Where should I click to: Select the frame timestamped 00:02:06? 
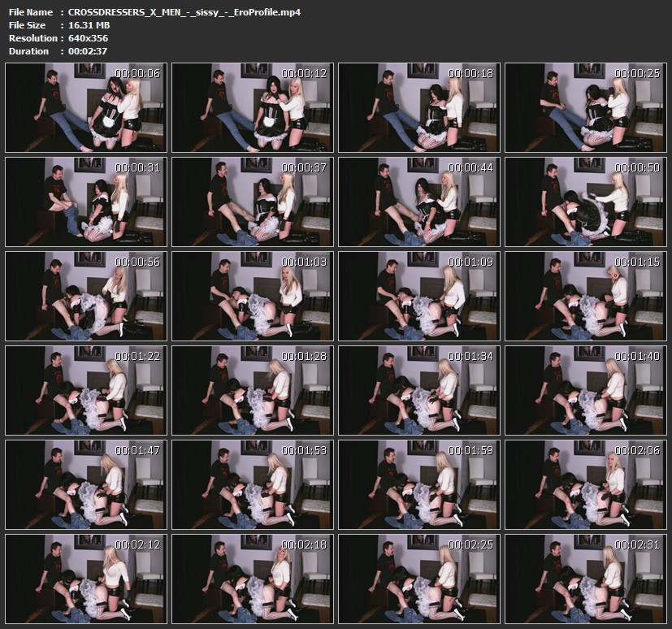586,484
